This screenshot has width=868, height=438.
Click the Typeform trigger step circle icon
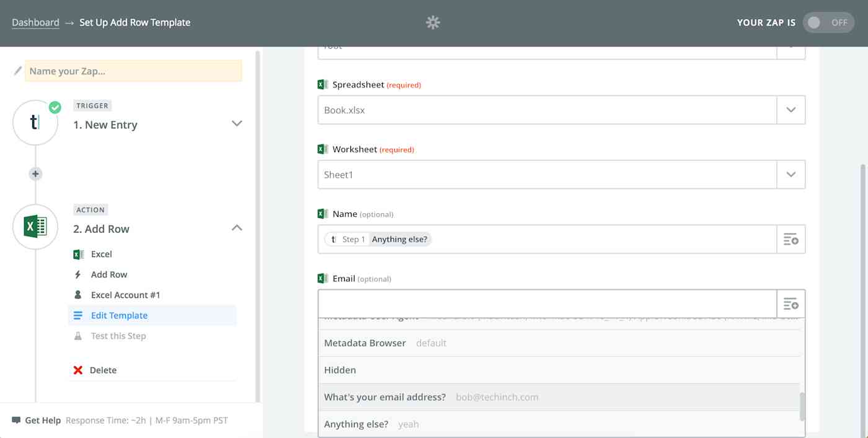tap(35, 123)
